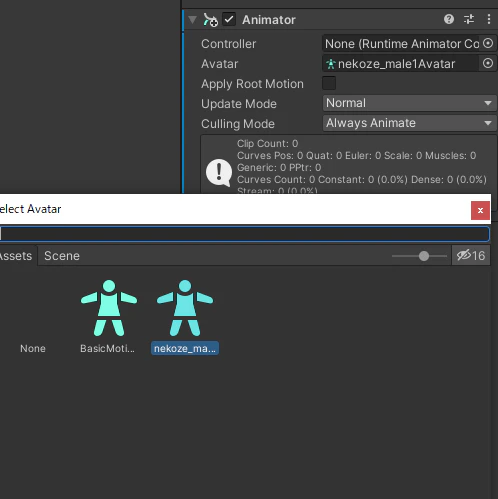
Task: Select the nekoze_ma... avatar thumbnail
Action: pos(185,308)
